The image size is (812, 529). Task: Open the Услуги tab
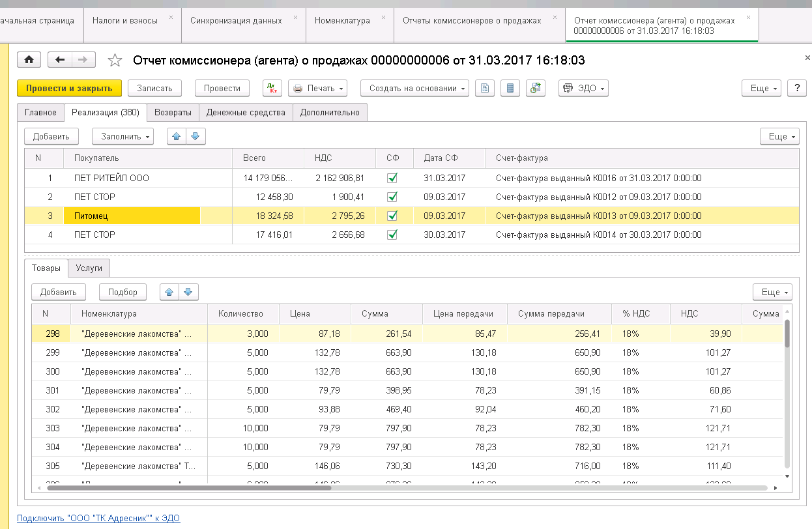point(89,268)
